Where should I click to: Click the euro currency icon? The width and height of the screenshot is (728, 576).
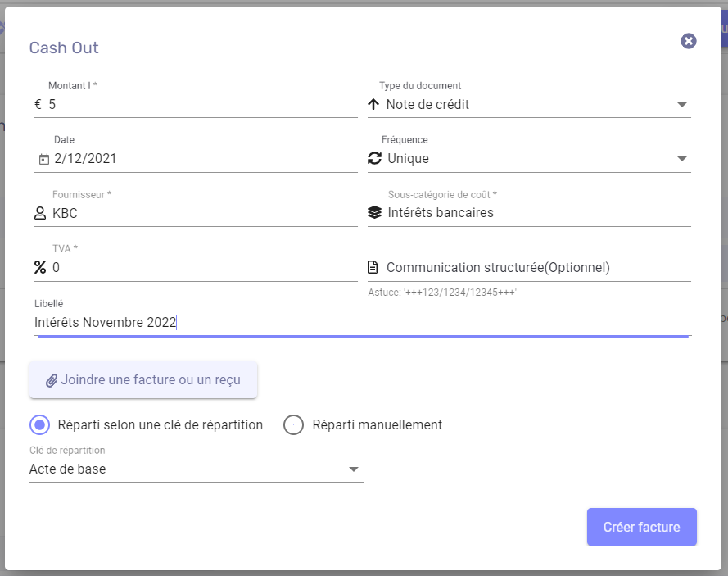(x=38, y=105)
